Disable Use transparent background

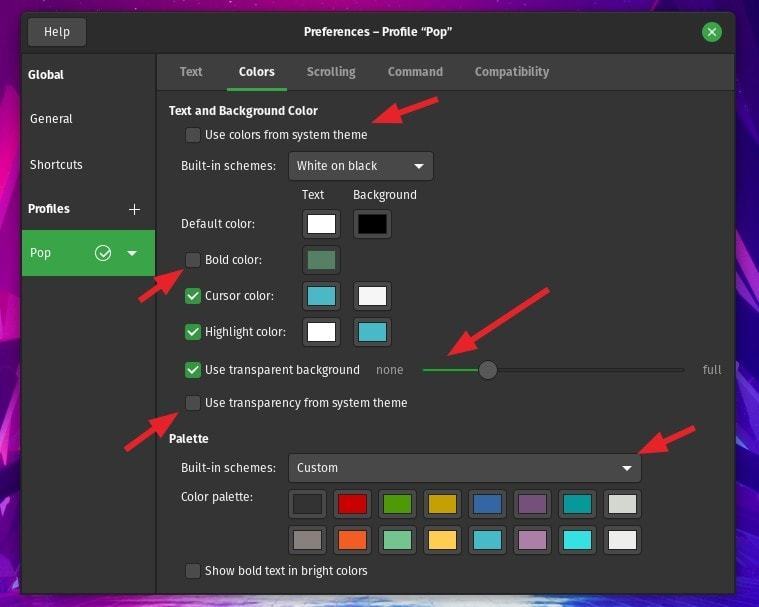pos(193,370)
